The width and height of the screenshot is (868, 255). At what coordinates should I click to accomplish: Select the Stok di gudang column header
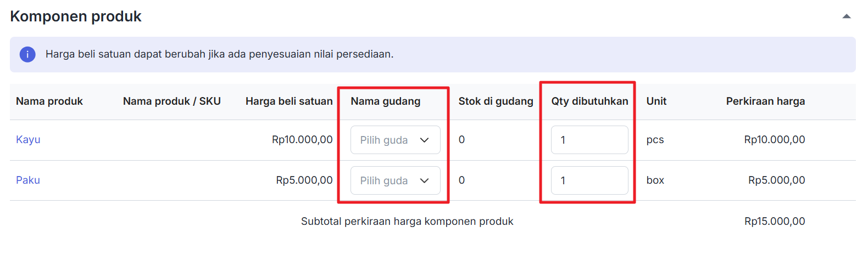click(x=496, y=101)
